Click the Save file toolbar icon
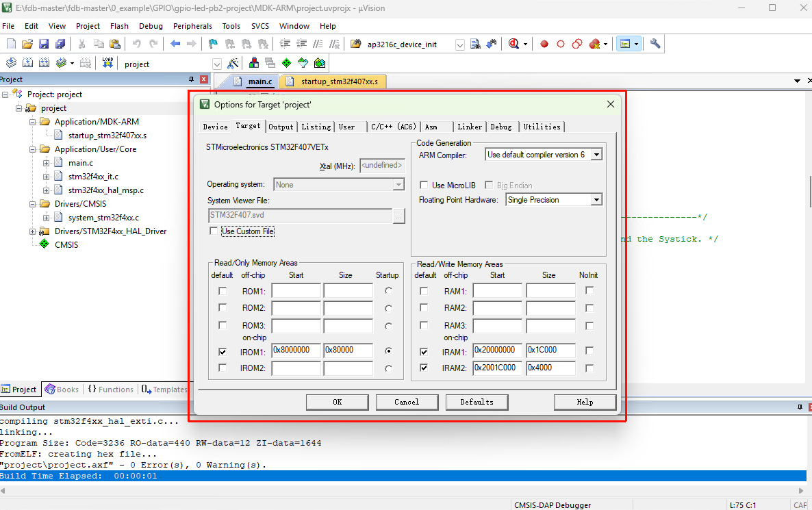This screenshot has width=812, height=510. (43, 44)
